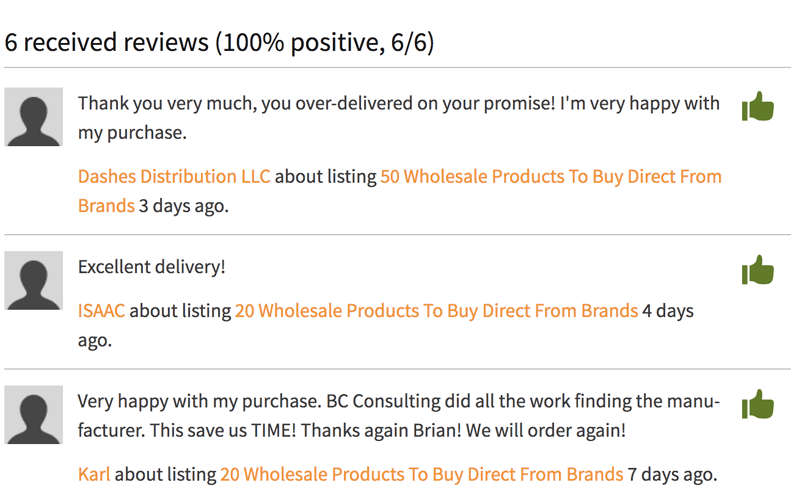Click thumbs-up icon on Karl's review
The width and height of the screenshot is (800, 500).
758,404
